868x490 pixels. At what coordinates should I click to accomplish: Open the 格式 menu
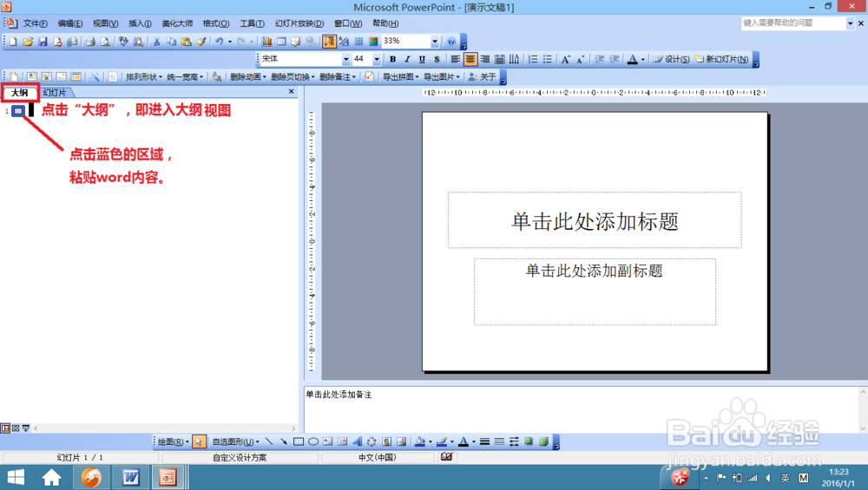click(x=216, y=23)
